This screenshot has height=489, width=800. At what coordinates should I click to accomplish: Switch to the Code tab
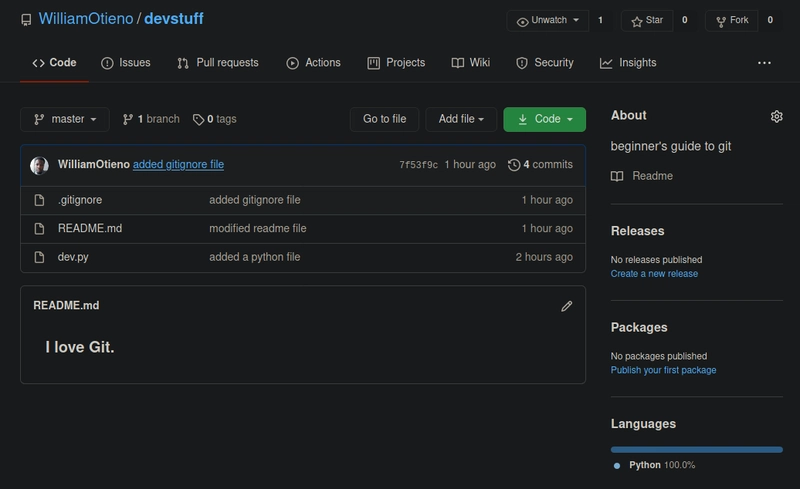click(54, 63)
